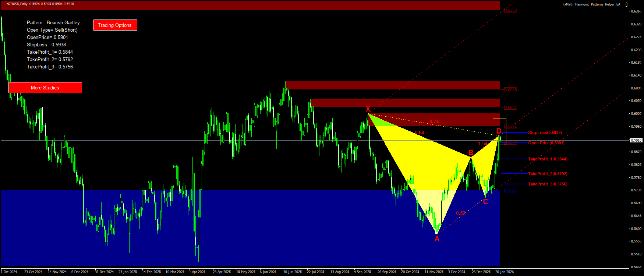Click the TakeProfit_1= 0.5844 info line
This screenshot has height=276, width=644.
pos(50,52)
